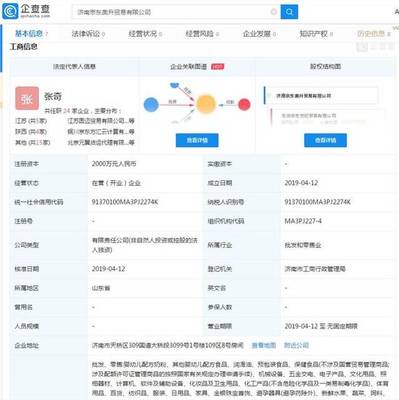The width and height of the screenshot is (399, 400).
Task: Click the yellow center node in the relation graph
Action: [206, 104]
